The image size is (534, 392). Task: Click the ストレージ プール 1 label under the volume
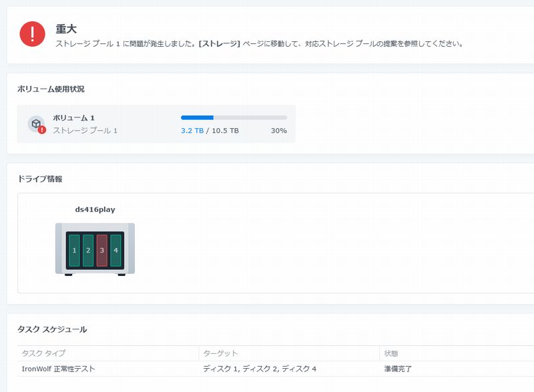(x=85, y=131)
